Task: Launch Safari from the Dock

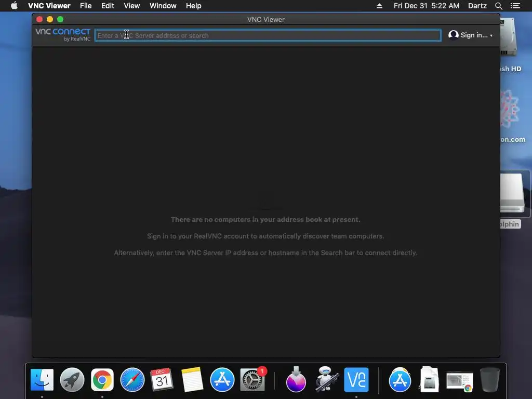Action: point(132,380)
